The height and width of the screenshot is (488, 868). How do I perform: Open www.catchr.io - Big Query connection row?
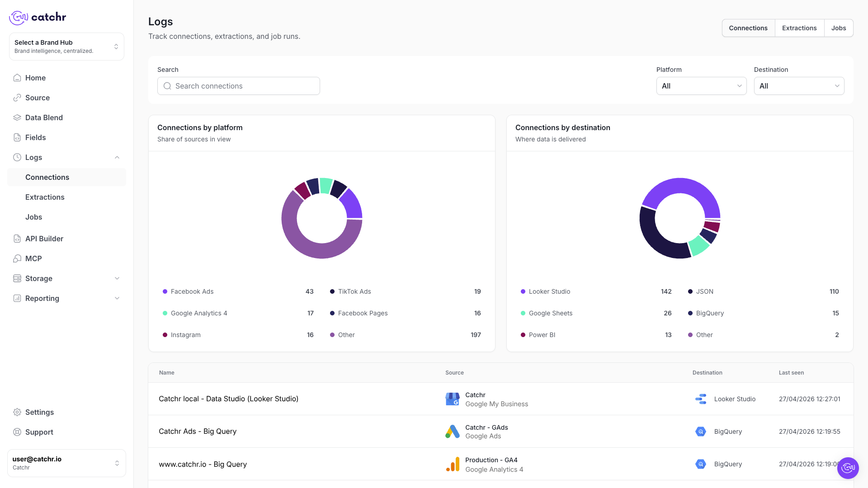[x=501, y=464]
